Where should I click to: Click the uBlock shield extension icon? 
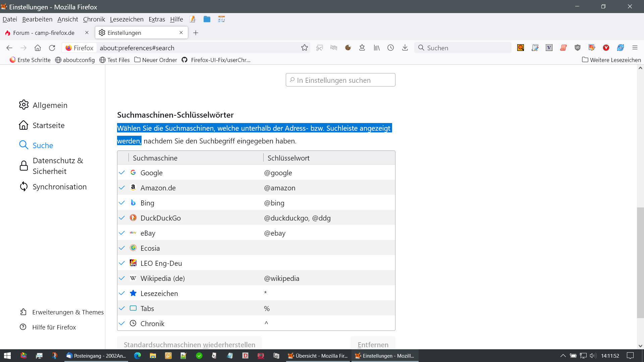(x=577, y=48)
